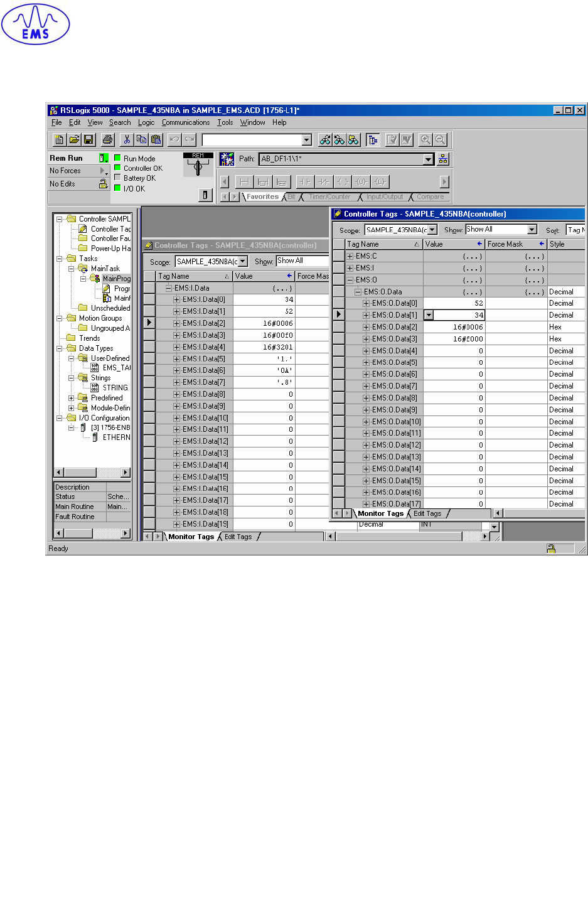Collapse EMS:I.Data node in back window
This screenshot has height=900, width=588.
pos(169,288)
